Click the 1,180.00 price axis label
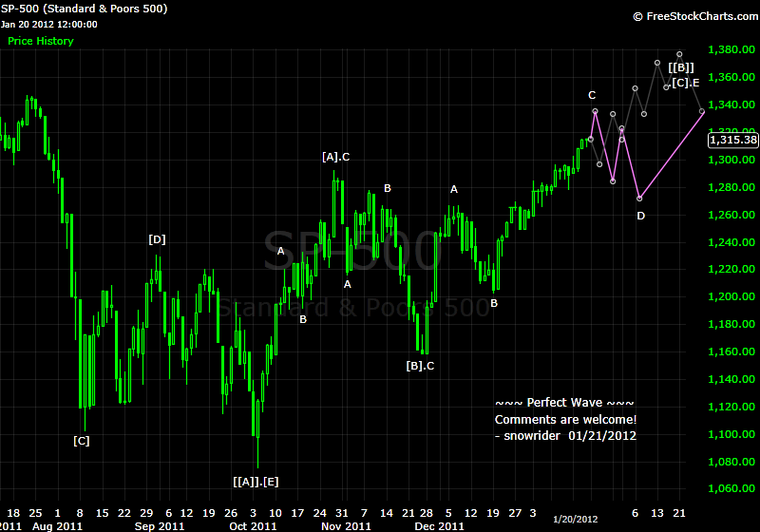This screenshot has height=532, width=760. [731, 324]
